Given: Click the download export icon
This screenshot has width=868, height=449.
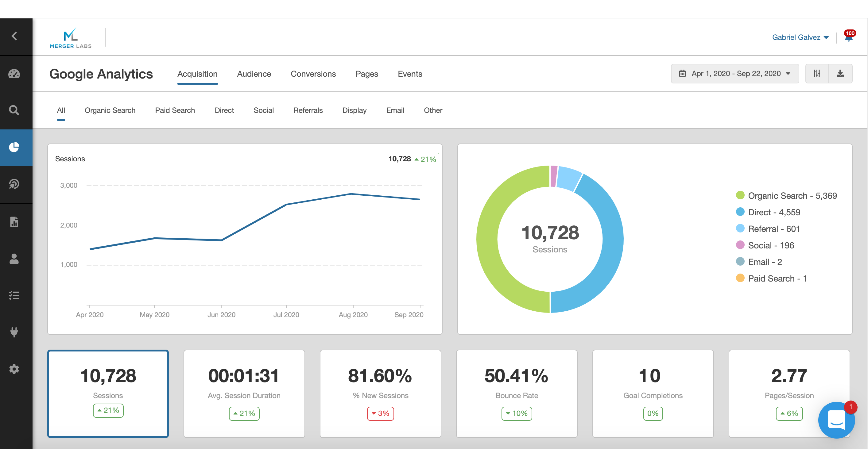Looking at the screenshot, I should click(x=840, y=73).
